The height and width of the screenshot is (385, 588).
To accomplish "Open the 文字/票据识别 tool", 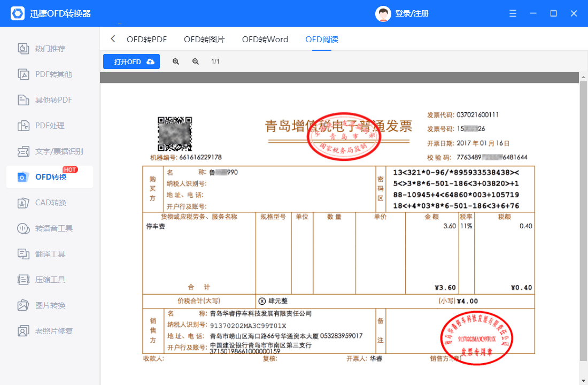I will click(x=49, y=151).
